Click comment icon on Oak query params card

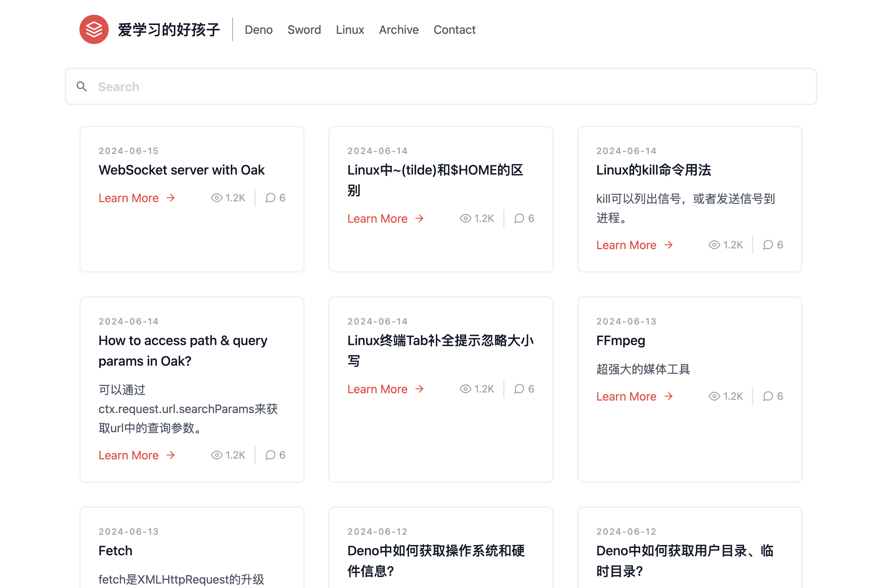pyautogui.click(x=270, y=455)
